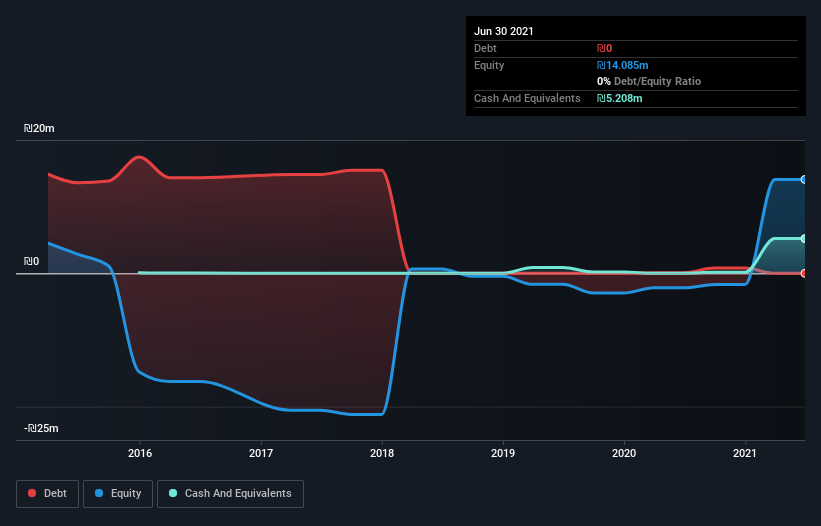
Task: Click the 2019 x-axis label
Action: click(x=503, y=453)
